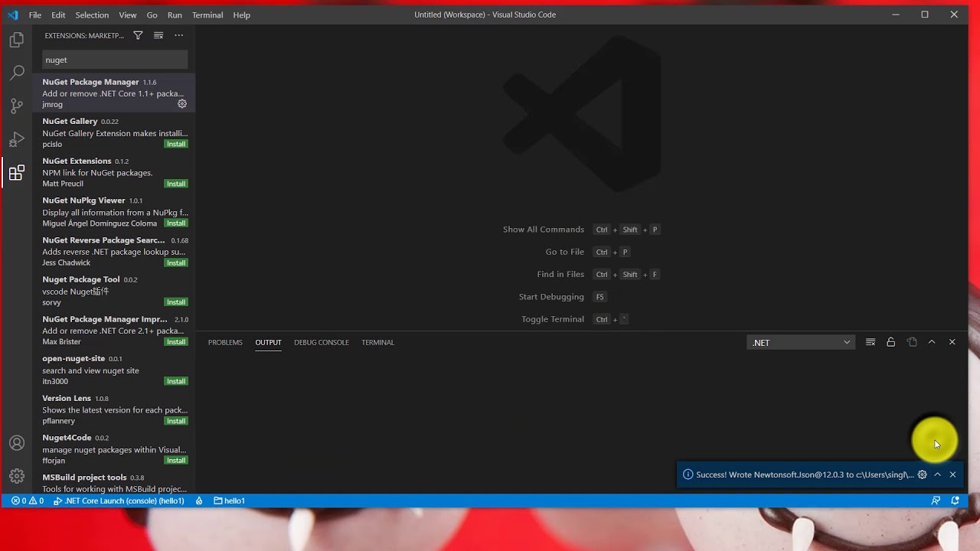Screen dimensions: 980x551
Task: Maximize the panel with chevron up
Action: coord(932,342)
